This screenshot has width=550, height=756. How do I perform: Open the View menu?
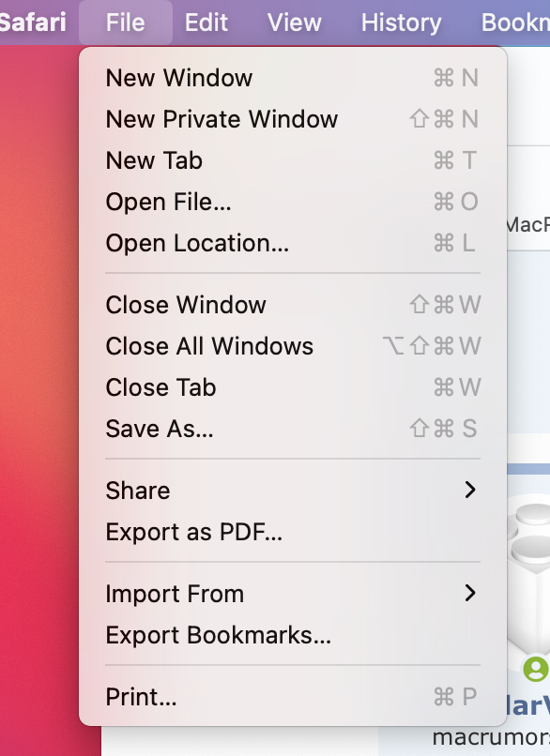coord(295,23)
